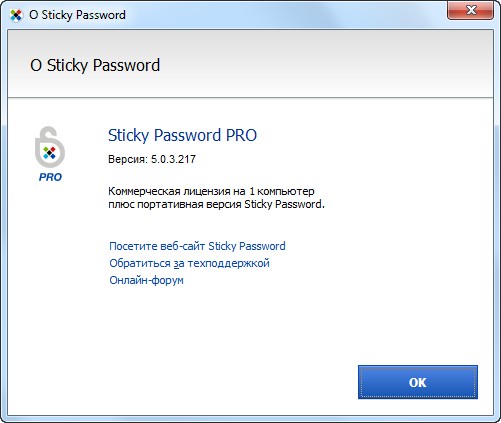The width and height of the screenshot is (501, 423).
Task: Click the Коммерческая лицензия на 1 компьютер line
Action: (x=211, y=191)
